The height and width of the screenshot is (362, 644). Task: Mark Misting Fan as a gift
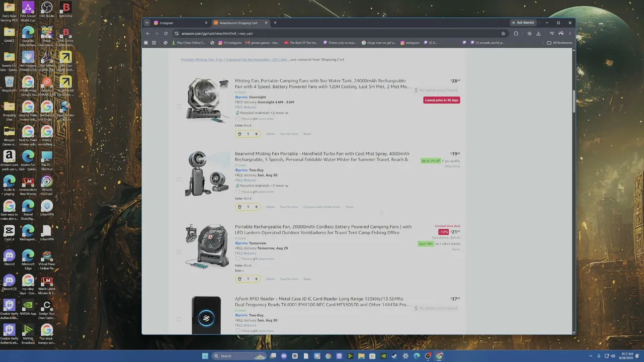pyautogui.click(x=238, y=119)
